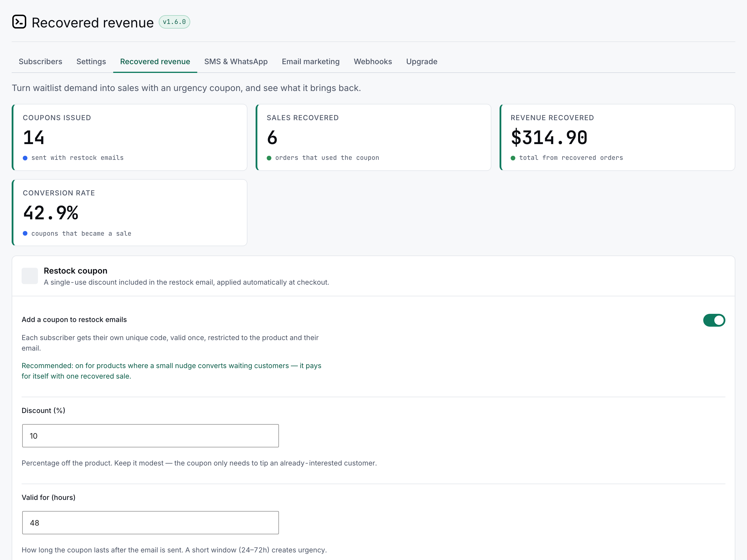The height and width of the screenshot is (560, 747).
Task: Click the green dot next to 'orders that used the coupon'
Action: [x=269, y=158]
